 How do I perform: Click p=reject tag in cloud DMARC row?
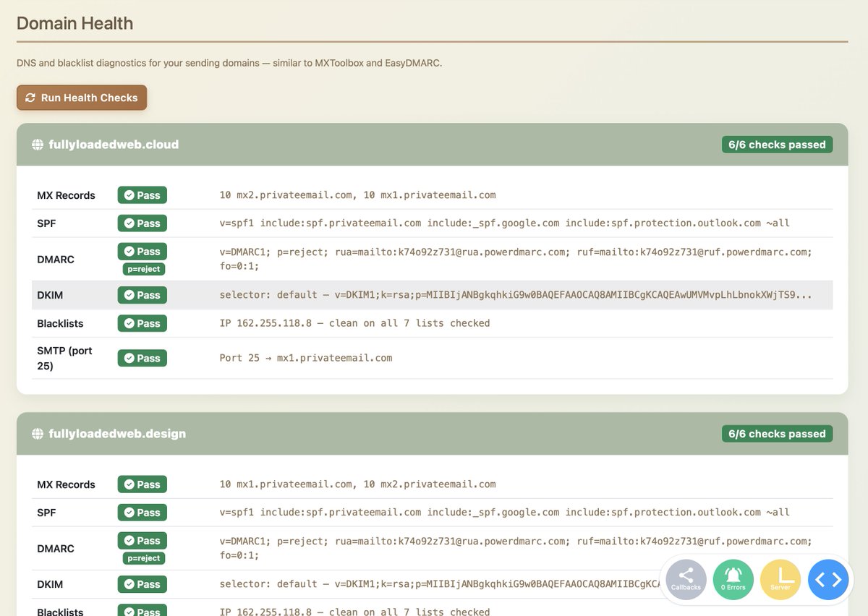pos(143,269)
